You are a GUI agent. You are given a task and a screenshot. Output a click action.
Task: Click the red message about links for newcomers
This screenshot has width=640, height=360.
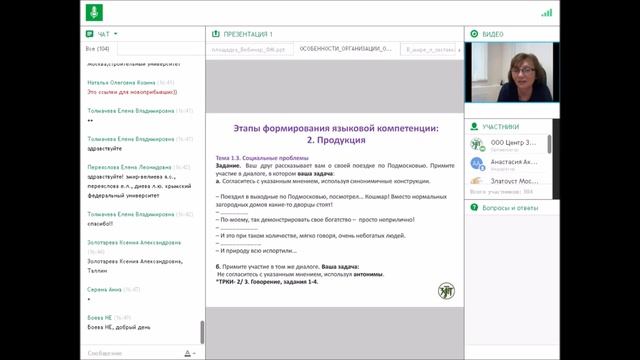tap(132, 92)
